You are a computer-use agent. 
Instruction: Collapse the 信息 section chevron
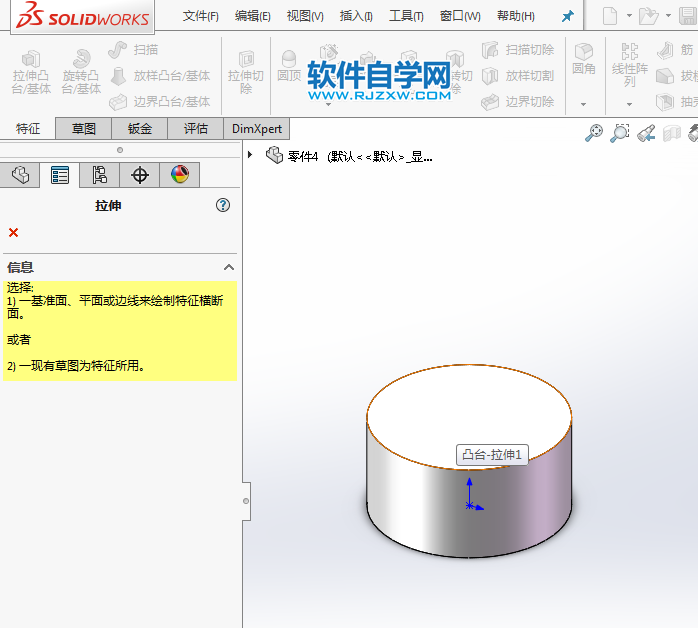pos(228,267)
